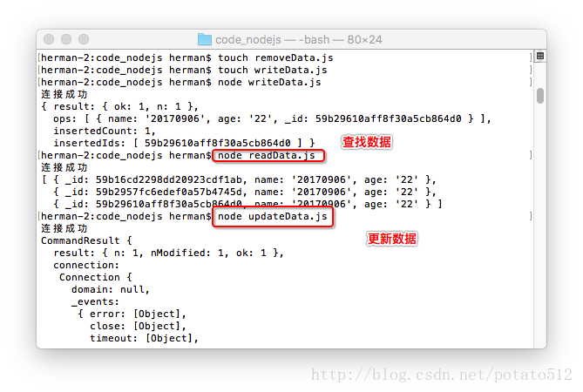Click the red '更新数据' annotation label

[x=392, y=239]
